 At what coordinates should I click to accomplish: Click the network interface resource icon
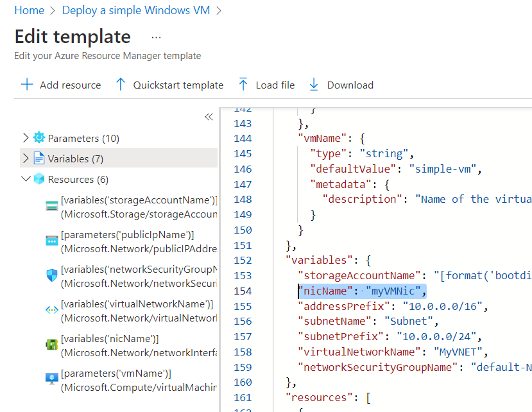[52, 345]
